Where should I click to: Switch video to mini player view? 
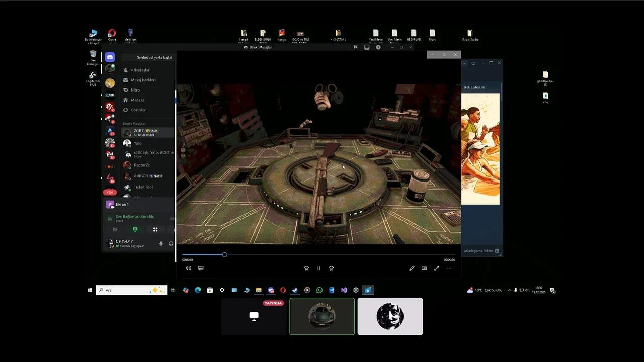[x=424, y=268]
